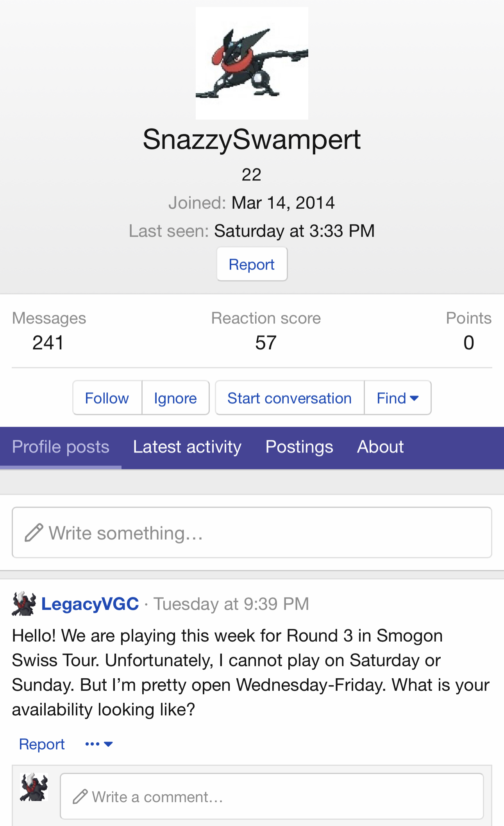Start conversation with SnazzySwampert
Screen dimensions: 504x826
click(x=290, y=398)
